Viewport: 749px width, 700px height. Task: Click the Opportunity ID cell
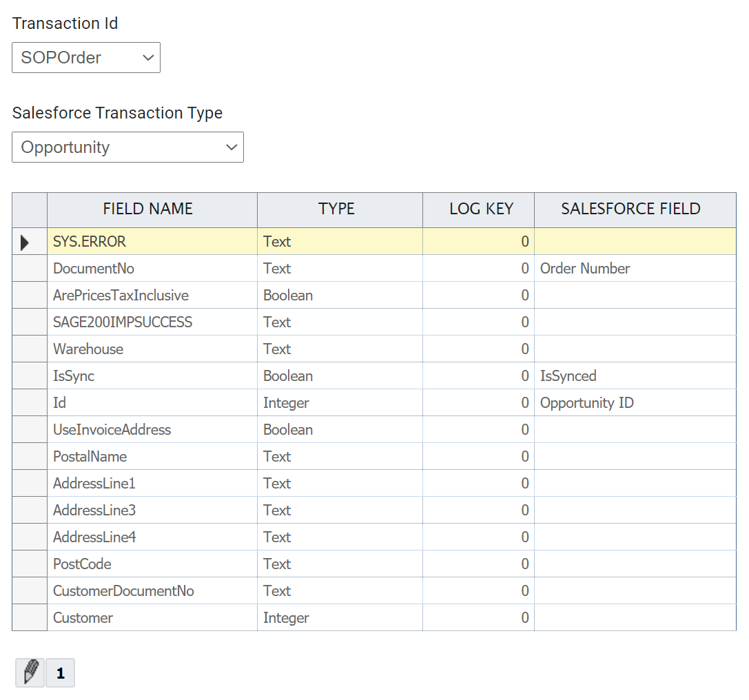pyautogui.click(x=587, y=403)
